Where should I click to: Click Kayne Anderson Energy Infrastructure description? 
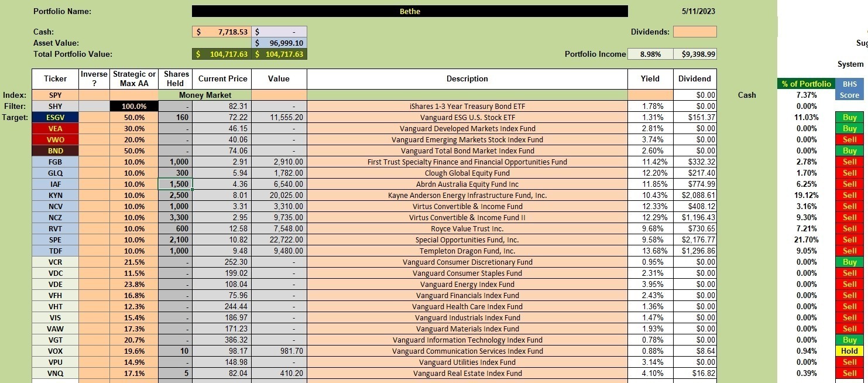point(467,195)
